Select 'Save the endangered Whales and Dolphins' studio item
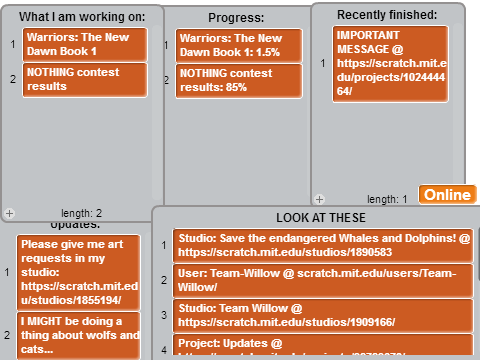Screen dimensions: 480x360 click(x=323, y=246)
